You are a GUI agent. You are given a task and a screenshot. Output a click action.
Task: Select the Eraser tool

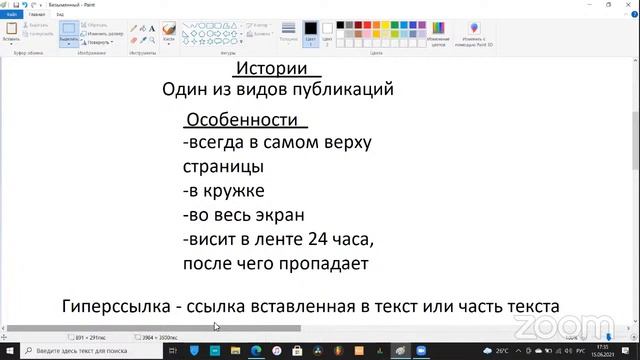[133, 40]
